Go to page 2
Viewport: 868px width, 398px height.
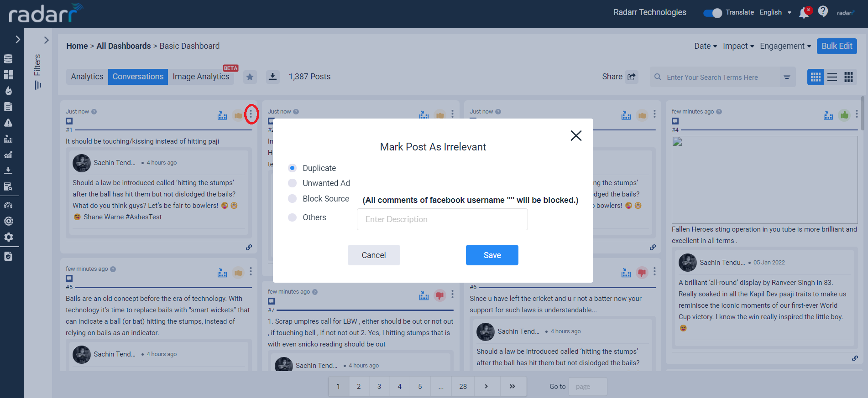pyautogui.click(x=359, y=386)
